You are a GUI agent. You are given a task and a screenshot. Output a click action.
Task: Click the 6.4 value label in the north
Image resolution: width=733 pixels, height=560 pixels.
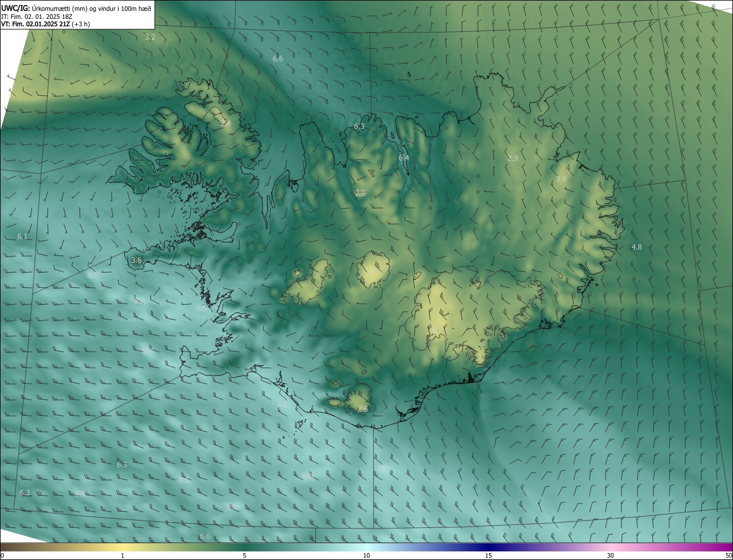[x=404, y=157]
